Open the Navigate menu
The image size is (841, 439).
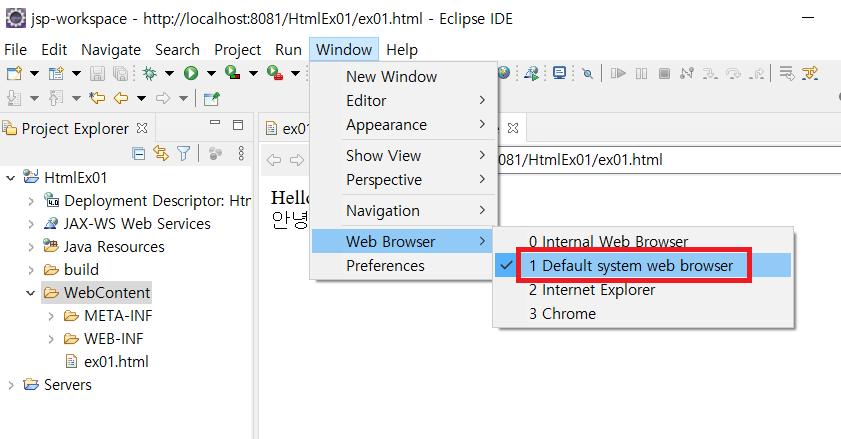[x=111, y=50]
